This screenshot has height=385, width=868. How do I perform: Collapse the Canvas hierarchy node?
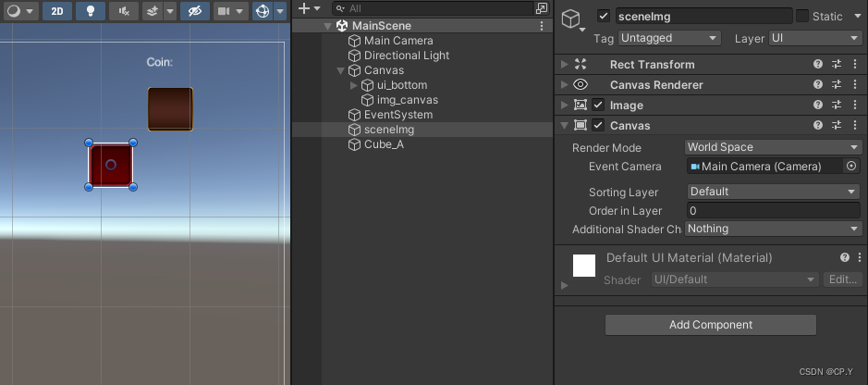click(340, 70)
